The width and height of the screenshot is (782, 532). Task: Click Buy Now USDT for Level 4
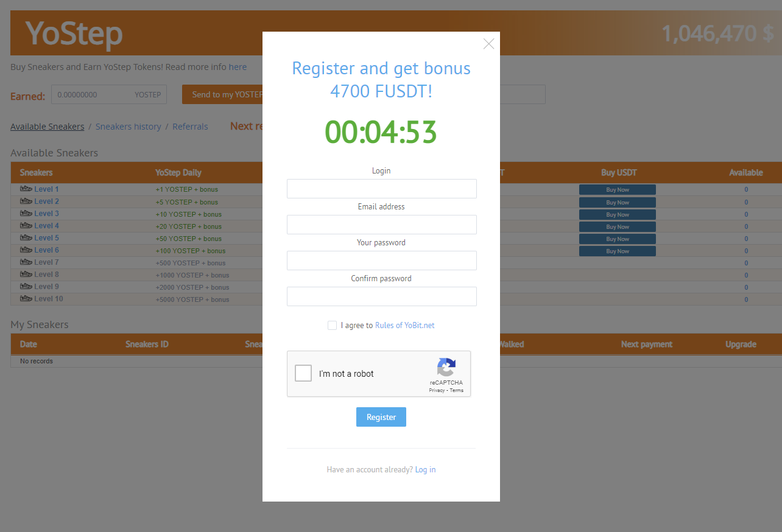point(618,226)
